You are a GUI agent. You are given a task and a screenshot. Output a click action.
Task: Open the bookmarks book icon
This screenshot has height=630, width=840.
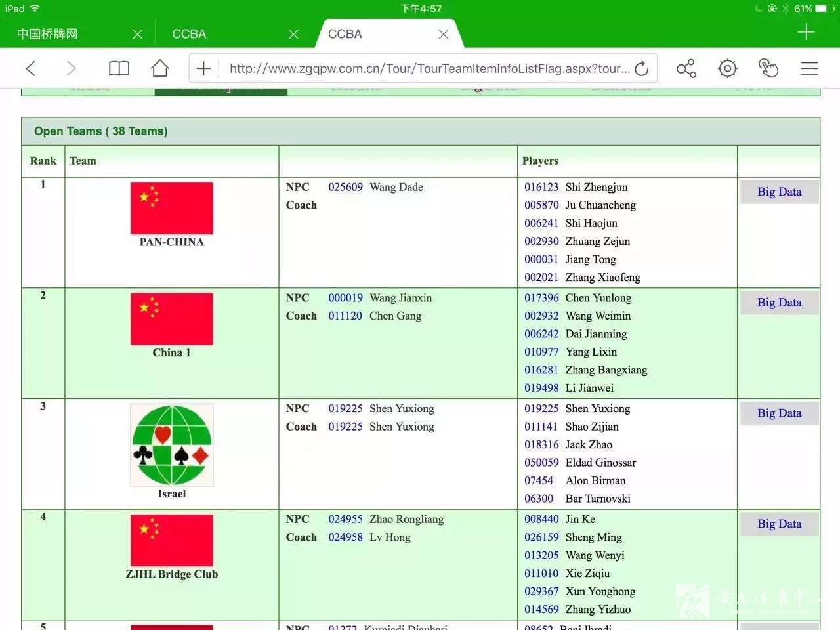pyautogui.click(x=119, y=68)
